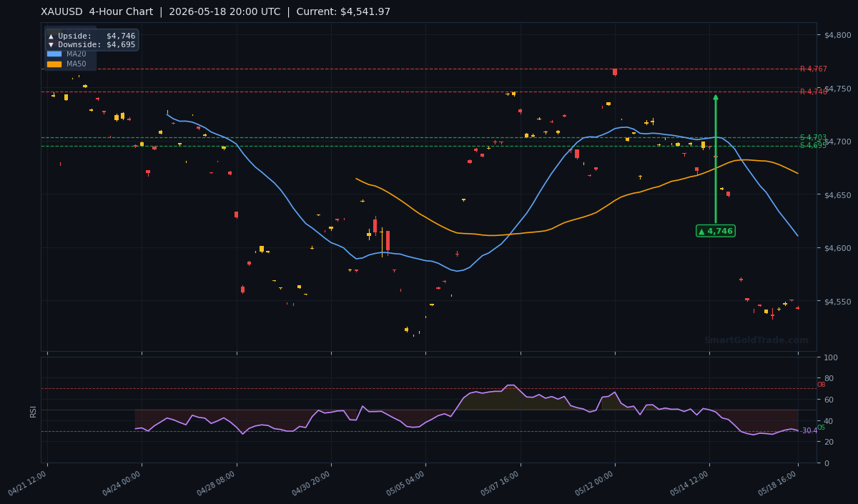Click the orange MA50 legend swatch
This screenshot has height=504, width=858.
[54, 64]
